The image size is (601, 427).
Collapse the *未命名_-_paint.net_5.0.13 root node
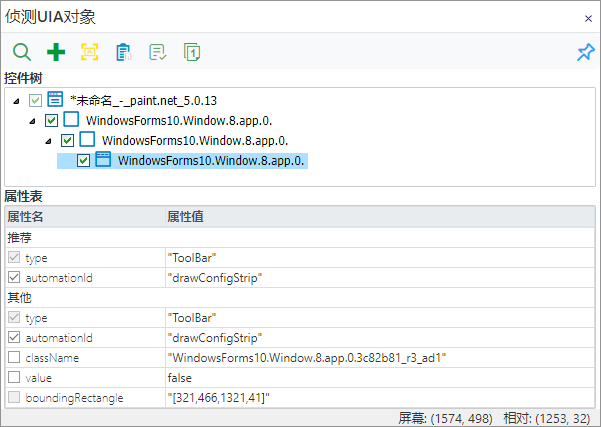pyautogui.click(x=16, y=102)
